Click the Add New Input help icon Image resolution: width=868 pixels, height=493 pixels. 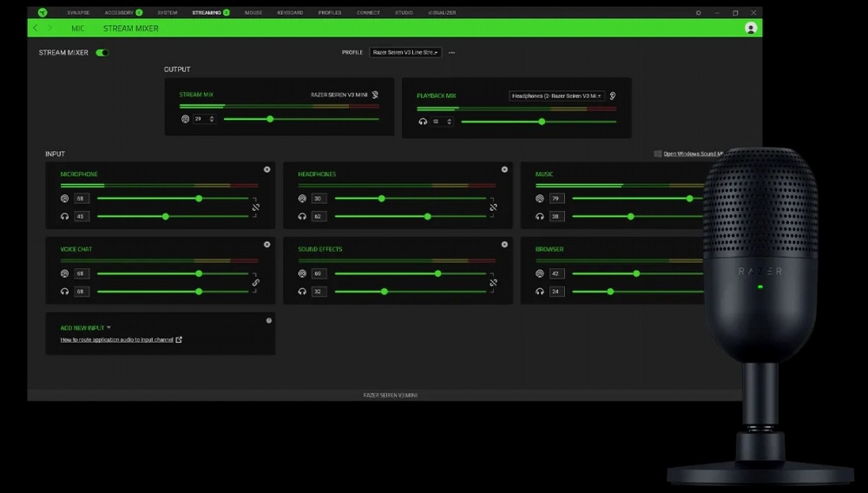(x=269, y=320)
